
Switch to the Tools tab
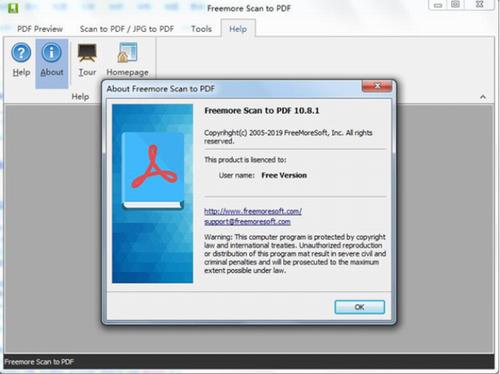201,29
